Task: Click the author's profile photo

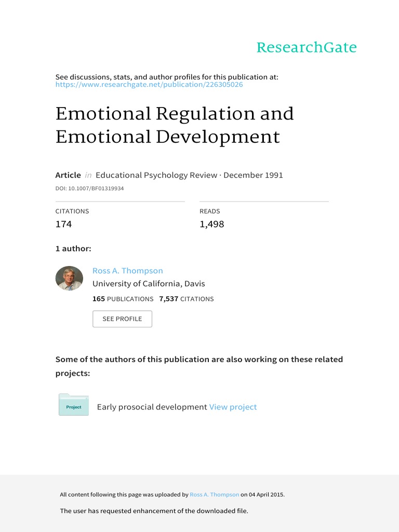Action: 69,278
